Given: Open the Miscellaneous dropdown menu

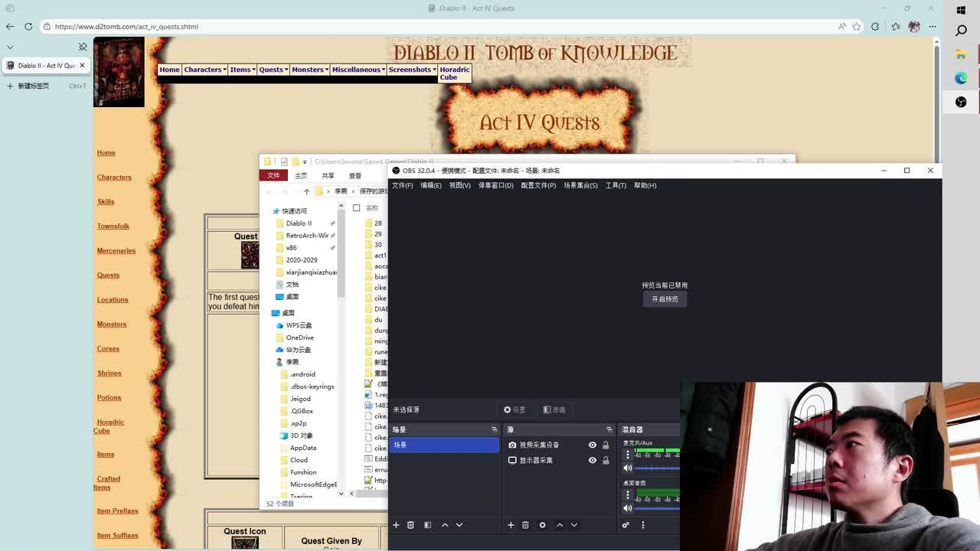Looking at the screenshot, I should [358, 70].
